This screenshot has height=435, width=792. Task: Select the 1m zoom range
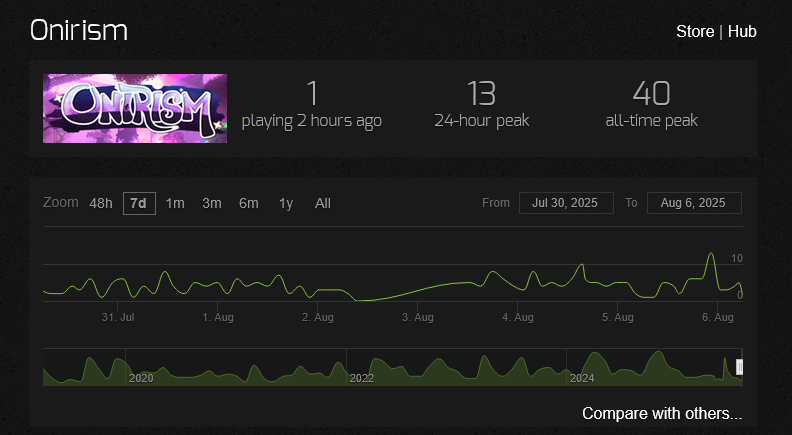click(175, 203)
